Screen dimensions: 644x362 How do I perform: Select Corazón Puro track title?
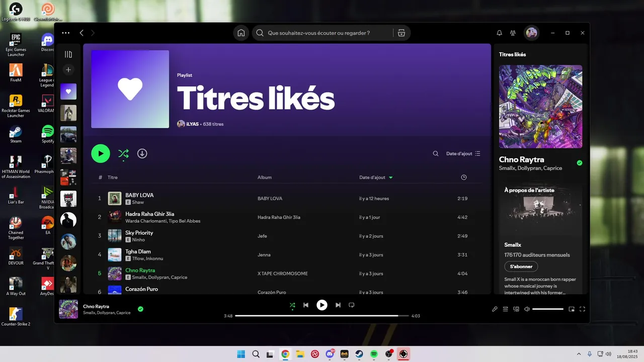[141, 289]
